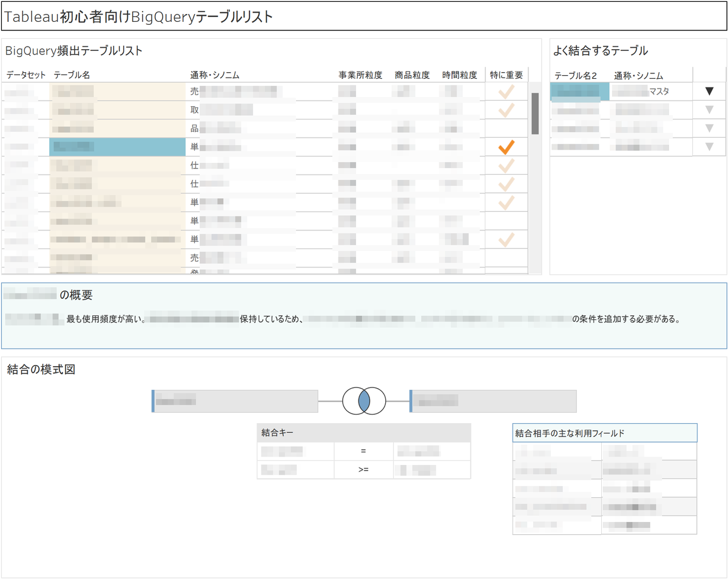Click the table list vertical scrollbar thumb
Viewport: 728px width, 579px height.
tap(535, 113)
